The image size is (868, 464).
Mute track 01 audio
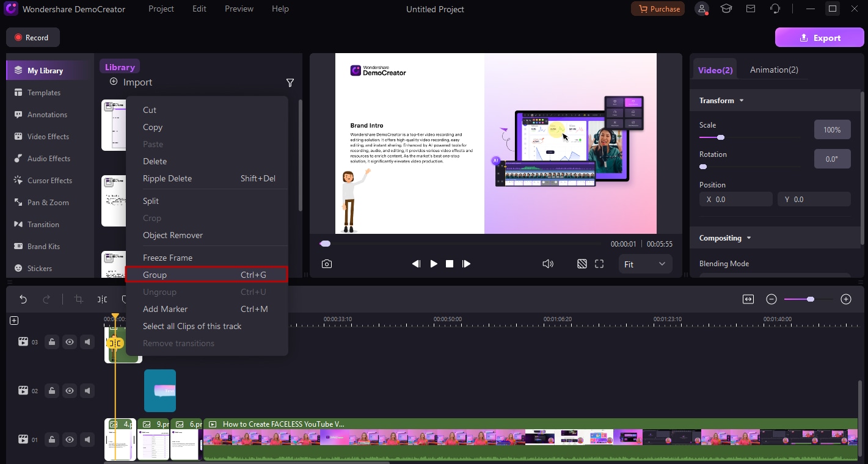(88, 440)
